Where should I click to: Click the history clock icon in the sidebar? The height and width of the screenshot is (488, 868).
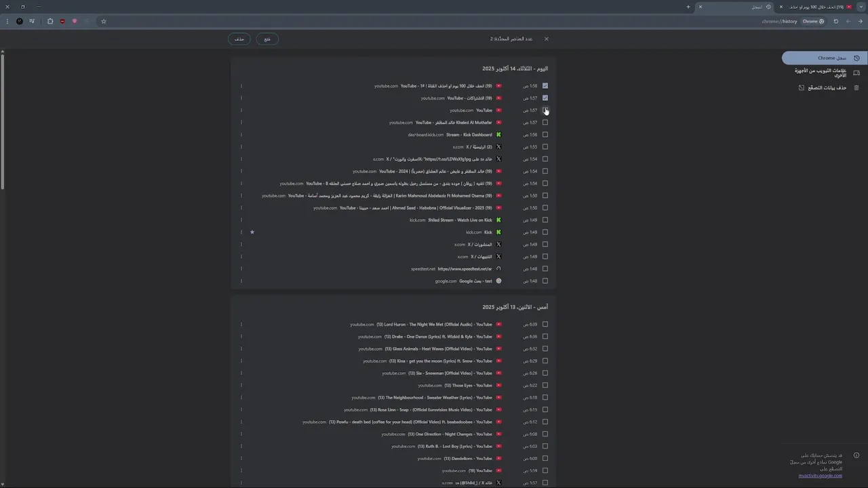click(856, 58)
